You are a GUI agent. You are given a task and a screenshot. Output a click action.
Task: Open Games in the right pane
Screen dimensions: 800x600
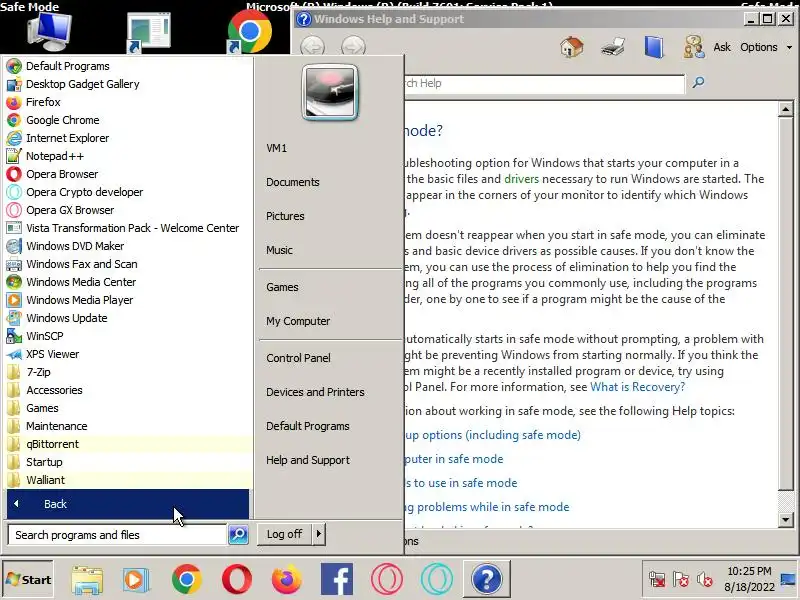282,287
